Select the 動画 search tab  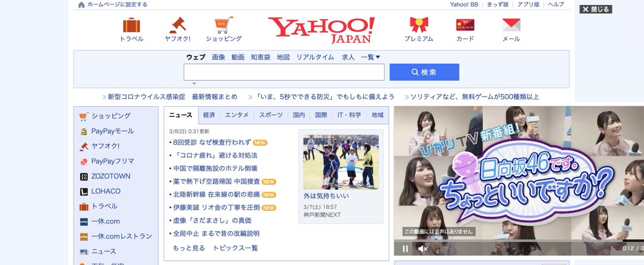238,57
